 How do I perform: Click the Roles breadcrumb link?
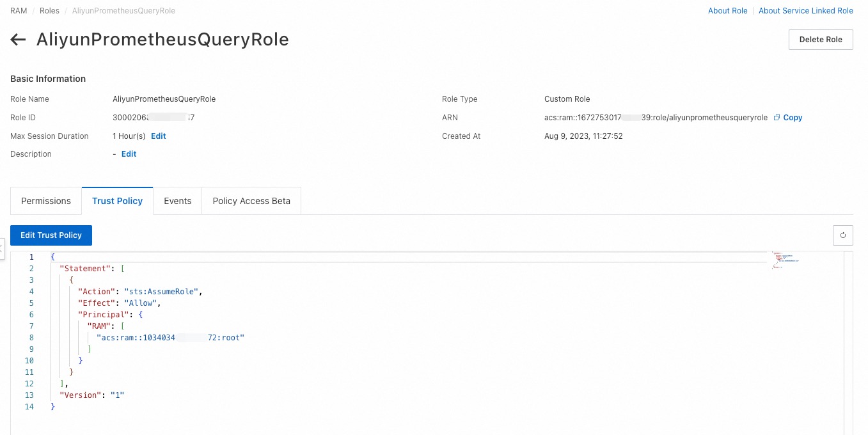[49, 11]
